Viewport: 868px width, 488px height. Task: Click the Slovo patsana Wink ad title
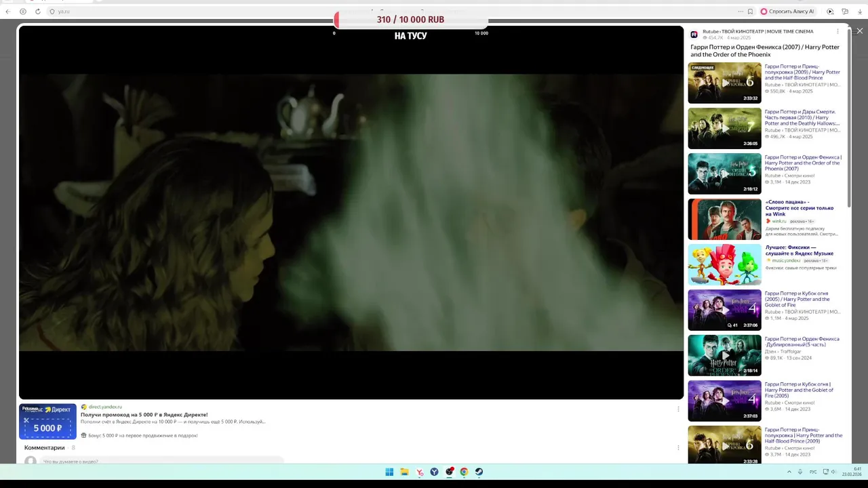(x=800, y=208)
